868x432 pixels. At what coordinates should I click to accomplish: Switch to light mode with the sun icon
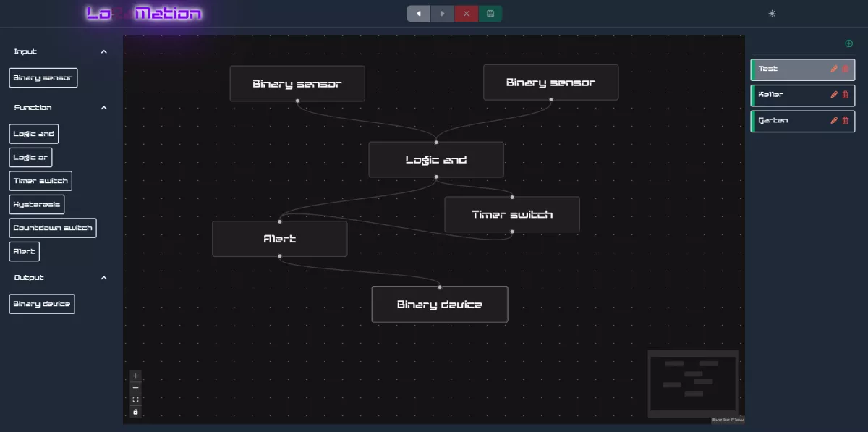pos(771,13)
